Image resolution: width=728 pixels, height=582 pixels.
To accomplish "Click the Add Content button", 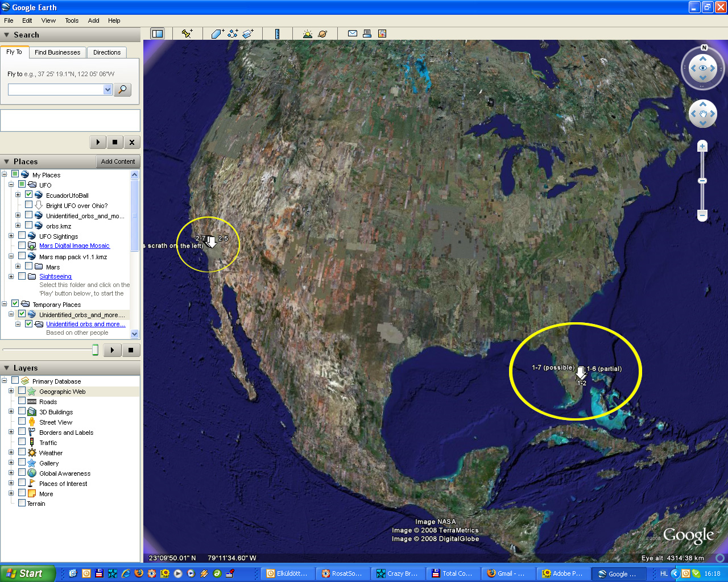I will coord(118,161).
